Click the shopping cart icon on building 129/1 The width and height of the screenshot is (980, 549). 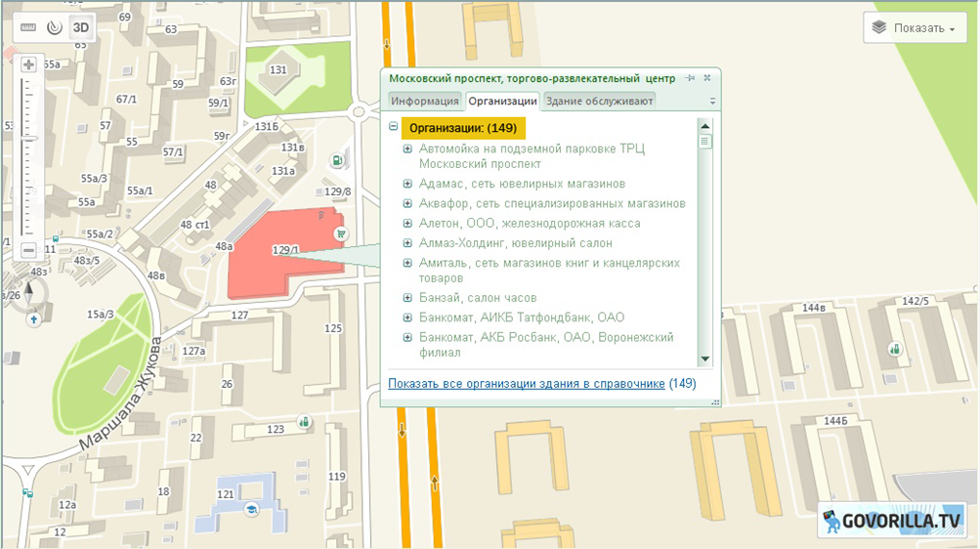point(341,233)
